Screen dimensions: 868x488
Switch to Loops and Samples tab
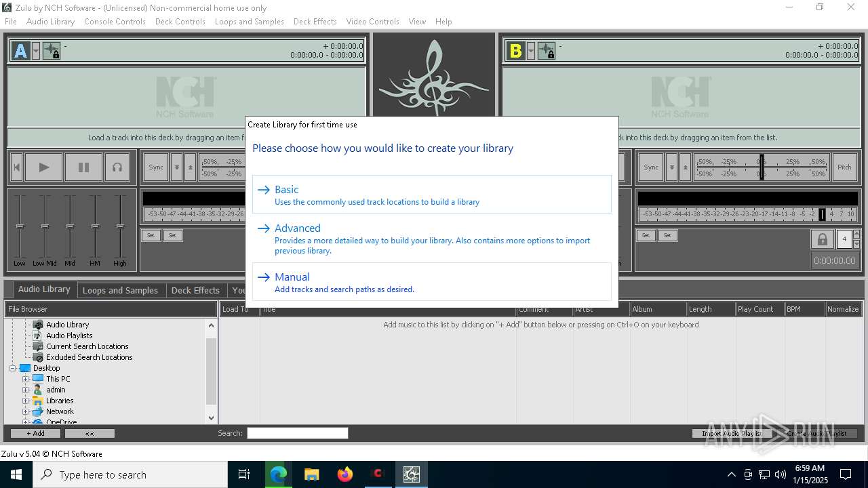[120, 290]
